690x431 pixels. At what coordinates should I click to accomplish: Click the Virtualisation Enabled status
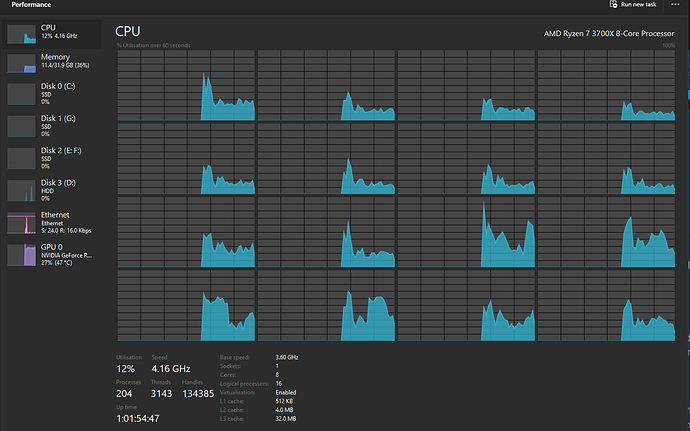click(x=287, y=390)
